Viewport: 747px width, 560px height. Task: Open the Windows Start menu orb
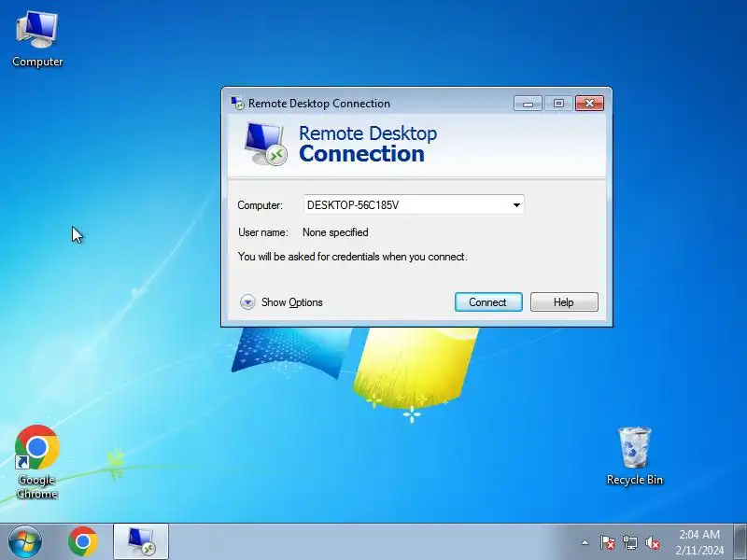pos(24,542)
